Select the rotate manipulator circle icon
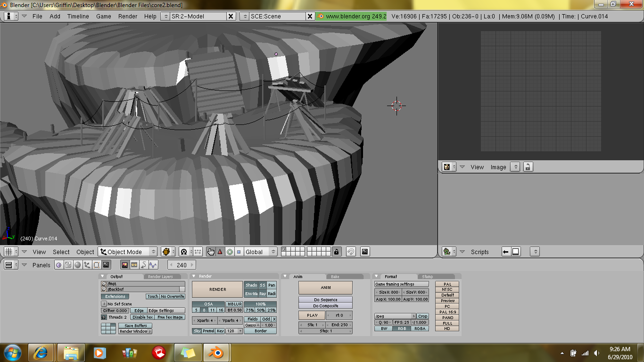The width and height of the screenshot is (644, 362). 230,252
